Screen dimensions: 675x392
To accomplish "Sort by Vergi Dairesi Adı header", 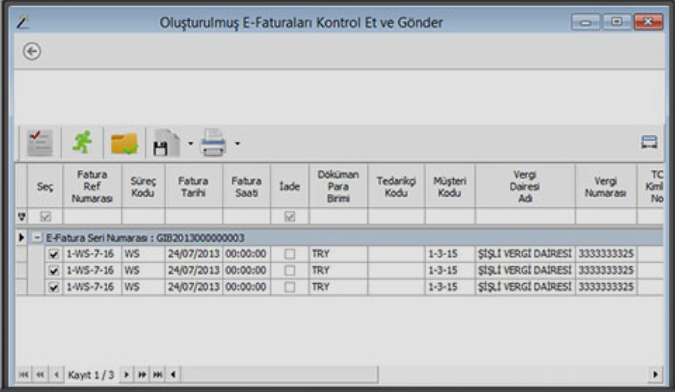I will pyautogui.click(x=525, y=186).
